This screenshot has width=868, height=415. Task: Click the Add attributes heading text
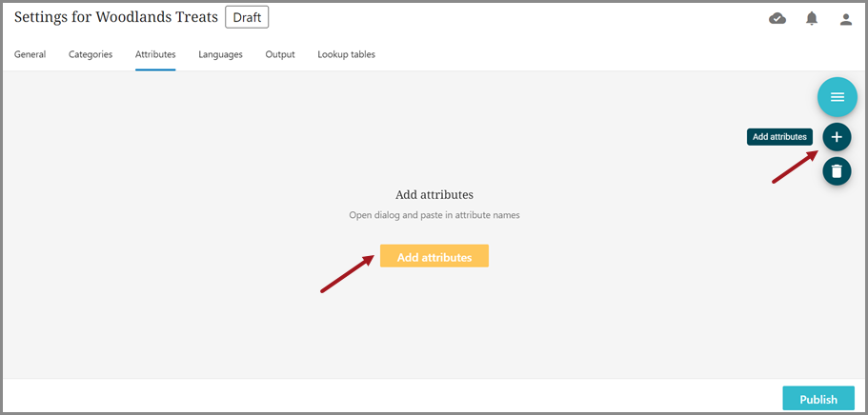click(434, 194)
